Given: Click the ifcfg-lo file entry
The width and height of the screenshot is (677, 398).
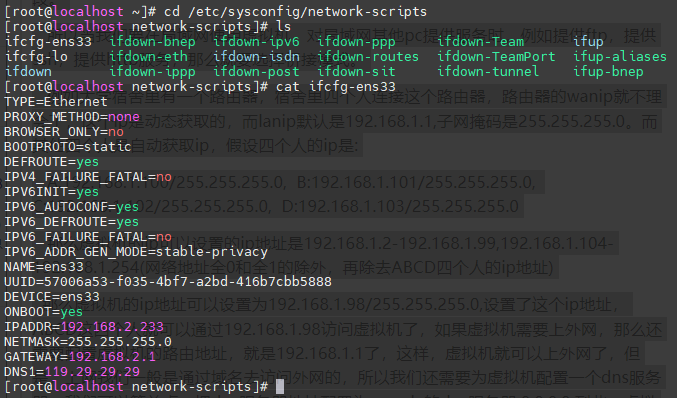Looking at the screenshot, I should click(x=36, y=57).
